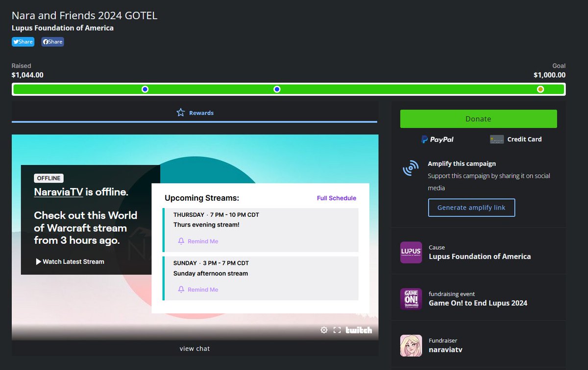This screenshot has height=370, width=588.
Task: Click the Rewards star icon
Action: pos(180,113)
